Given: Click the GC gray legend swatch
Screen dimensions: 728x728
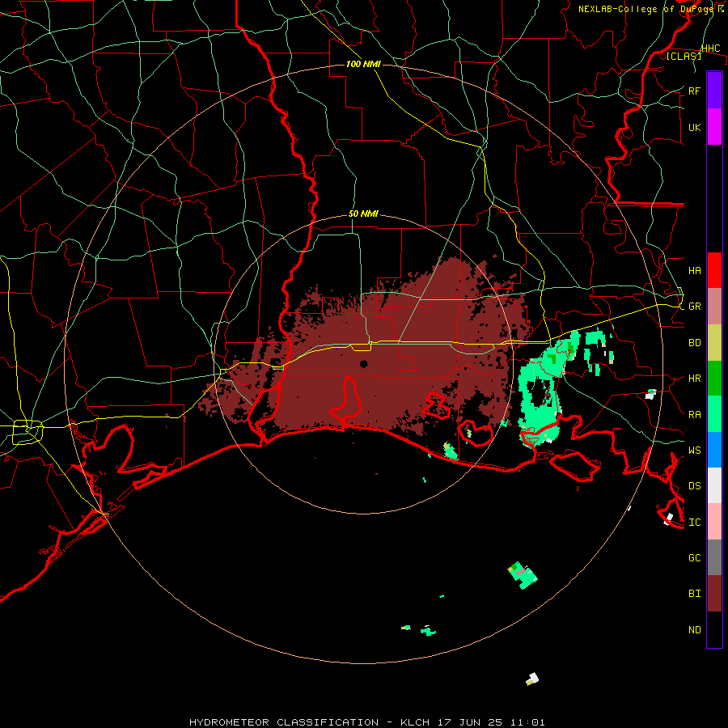Looking at the screenshot, I should click(714, 557).
